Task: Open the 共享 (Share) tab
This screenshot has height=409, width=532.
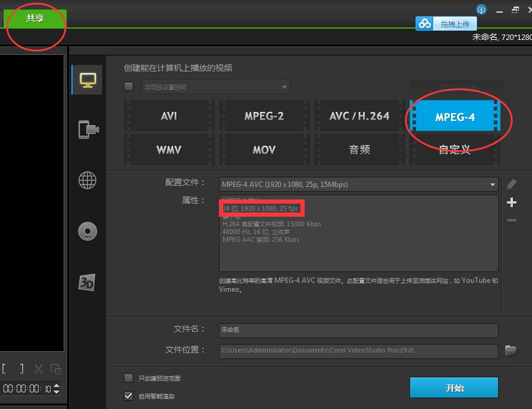Action: point(35,18)
